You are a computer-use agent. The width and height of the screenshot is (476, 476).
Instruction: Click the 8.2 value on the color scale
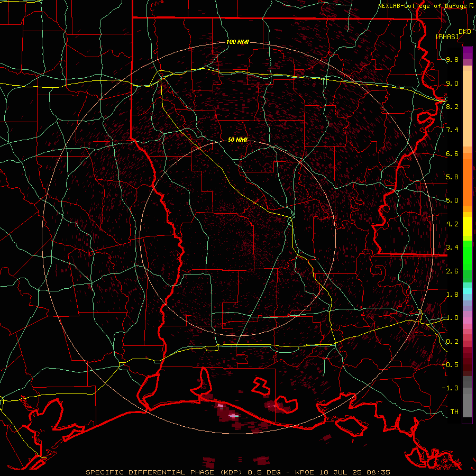(452, 106)
